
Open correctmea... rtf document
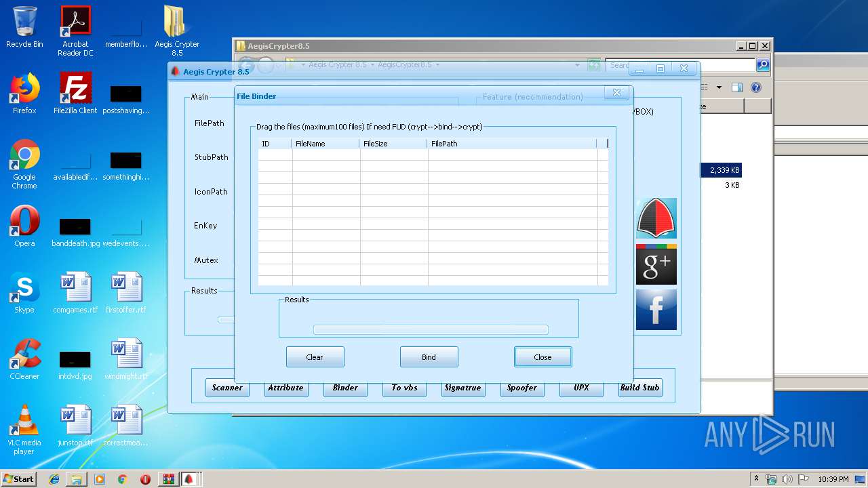126,426
